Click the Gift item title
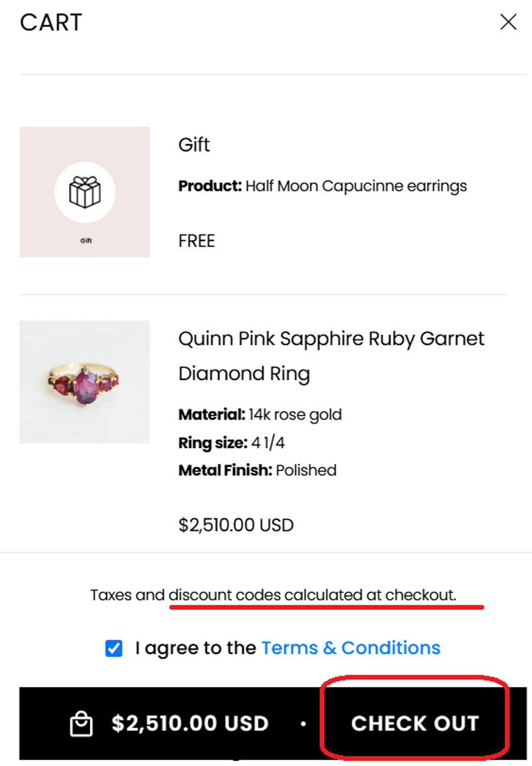Image resolution: width=532 pixels, height=766 pixels. pyautogui.click(x=194, y=145)
